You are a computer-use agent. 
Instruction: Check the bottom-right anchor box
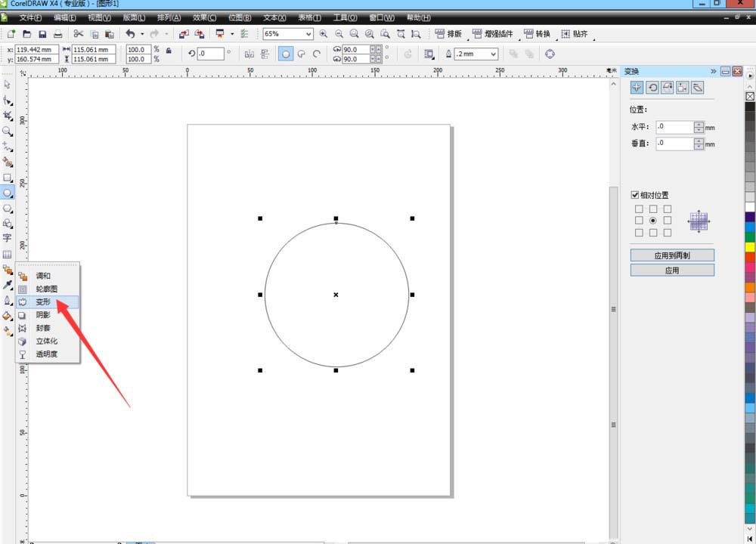(668, 232)
